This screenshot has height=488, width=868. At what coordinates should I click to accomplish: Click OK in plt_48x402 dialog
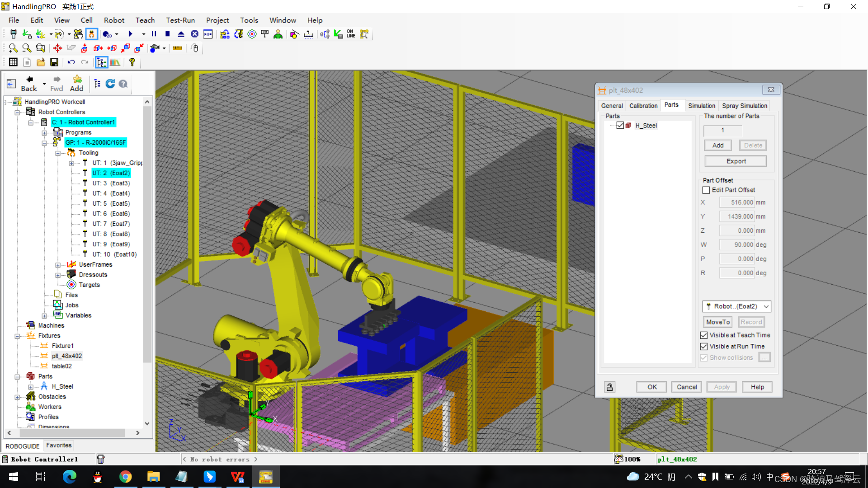(x=652, y=387)
